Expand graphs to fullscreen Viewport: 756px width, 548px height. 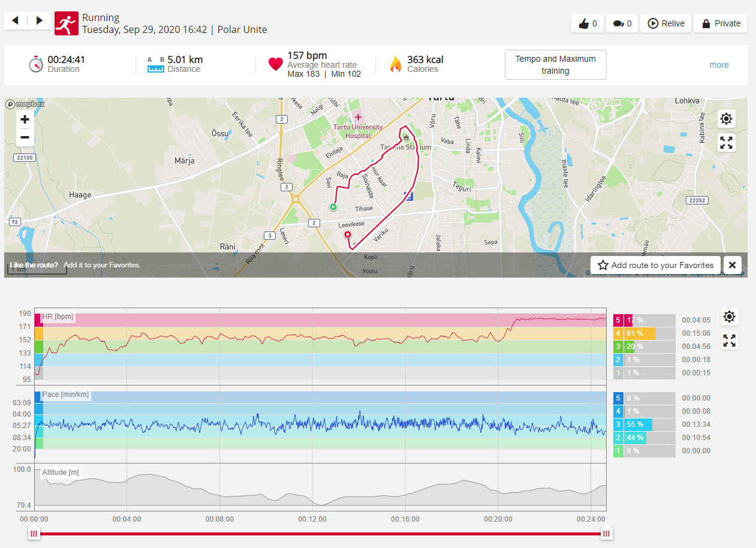pos(729,341)
